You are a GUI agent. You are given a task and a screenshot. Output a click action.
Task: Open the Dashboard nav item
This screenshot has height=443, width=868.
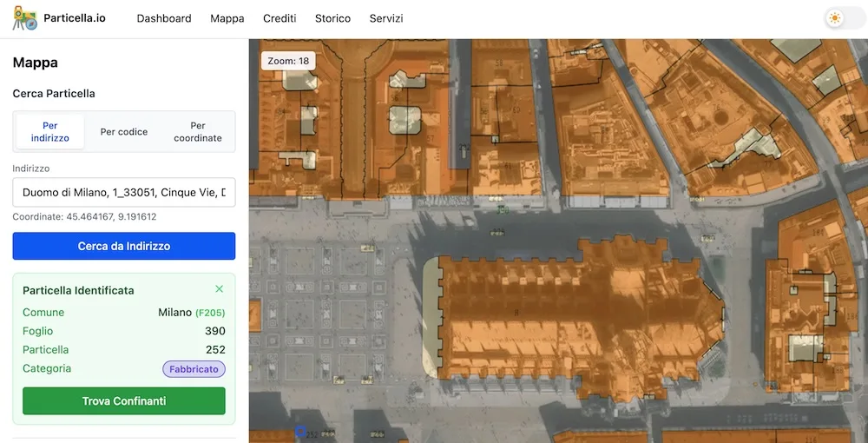click(x=164, y=18)
